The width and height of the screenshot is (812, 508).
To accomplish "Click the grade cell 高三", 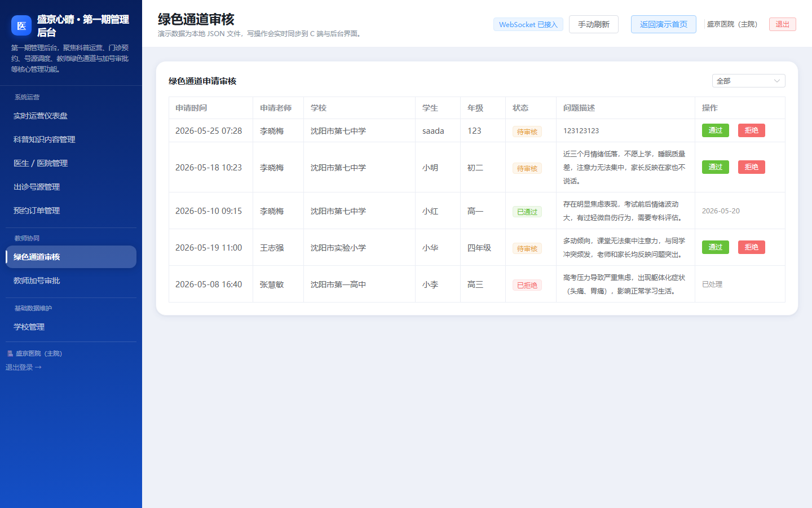I will [475, 284].
